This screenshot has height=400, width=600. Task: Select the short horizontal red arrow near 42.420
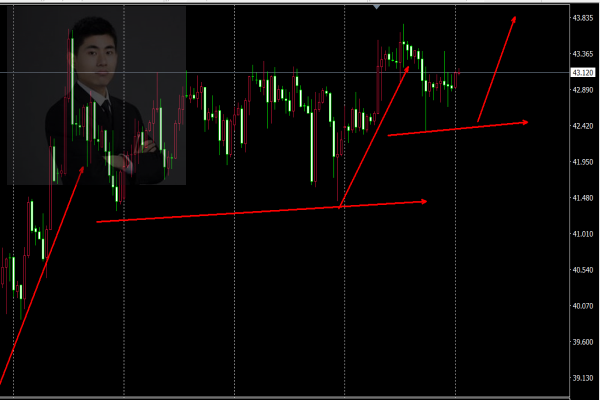(x=458, y=129)
